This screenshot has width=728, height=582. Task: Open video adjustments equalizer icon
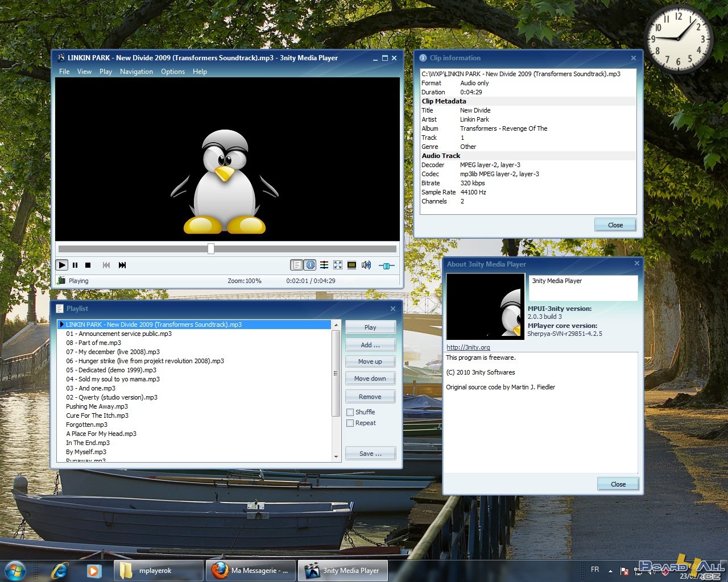point(324,265)
